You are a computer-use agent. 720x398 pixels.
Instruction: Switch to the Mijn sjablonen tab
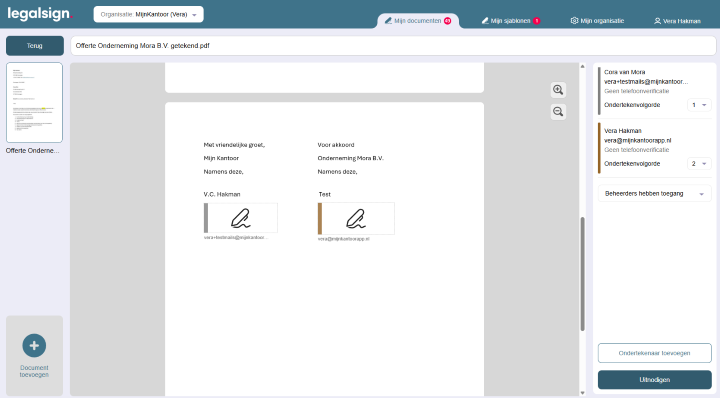(511, 21)
